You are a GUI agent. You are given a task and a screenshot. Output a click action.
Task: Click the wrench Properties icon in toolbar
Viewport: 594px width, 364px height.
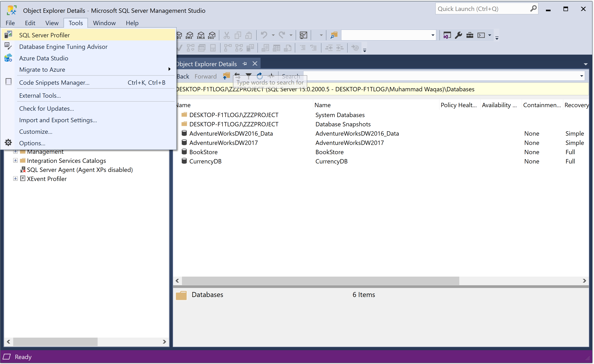tap(458, 35)
